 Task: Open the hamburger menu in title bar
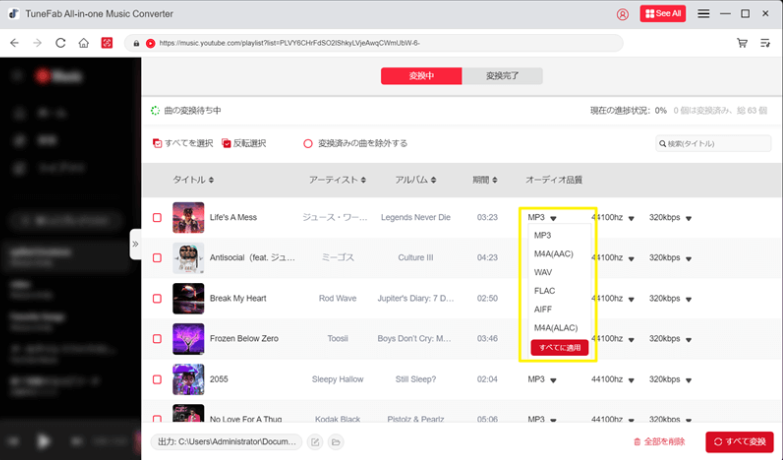[703, 13]
